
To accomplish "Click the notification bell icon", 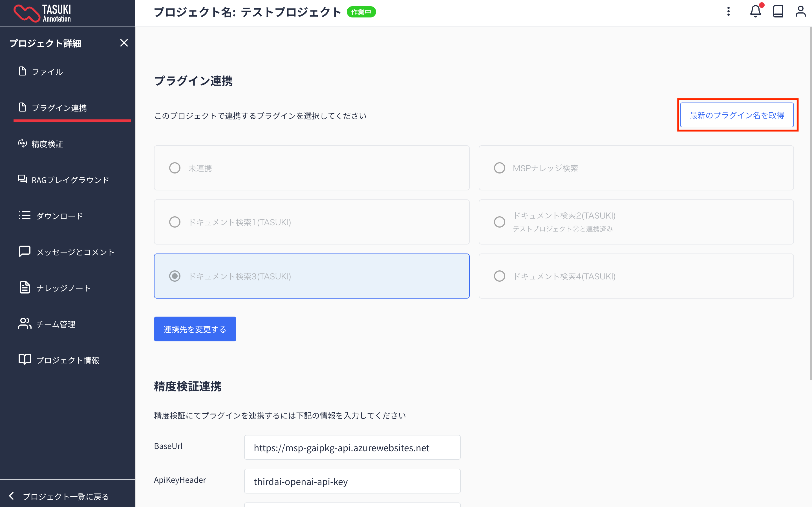I will pos(755,12).
